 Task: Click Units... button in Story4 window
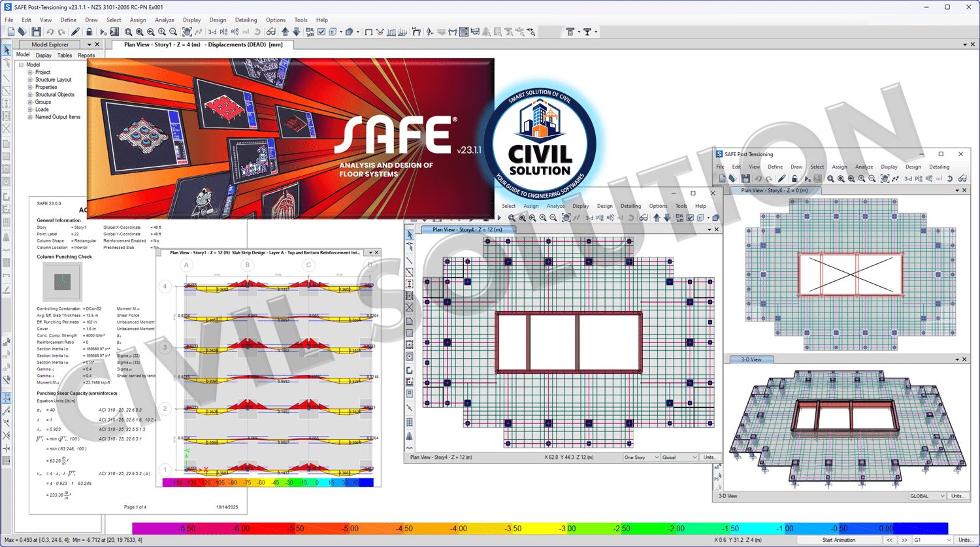[710, 457]
